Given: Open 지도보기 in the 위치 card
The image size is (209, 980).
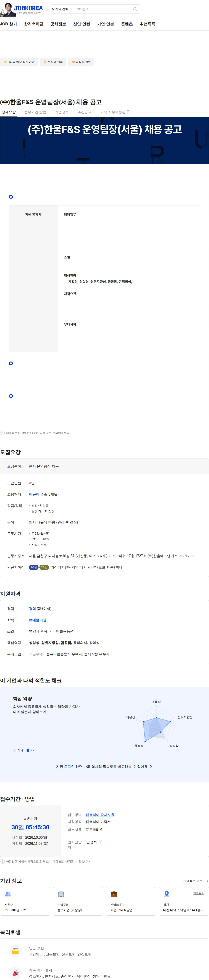Looking at the screenshot, I should pyautogui.click(x=199, y=893).
